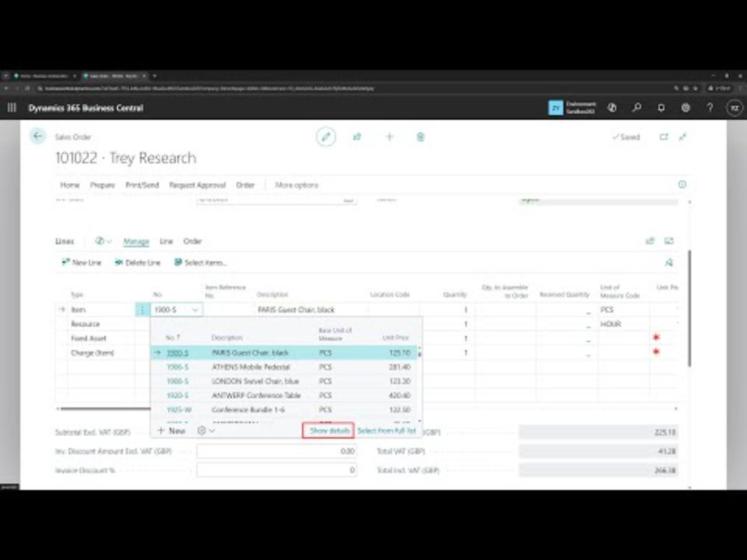Open settings gear in the top bar
The image size is (747, 560).
[686, 108]
